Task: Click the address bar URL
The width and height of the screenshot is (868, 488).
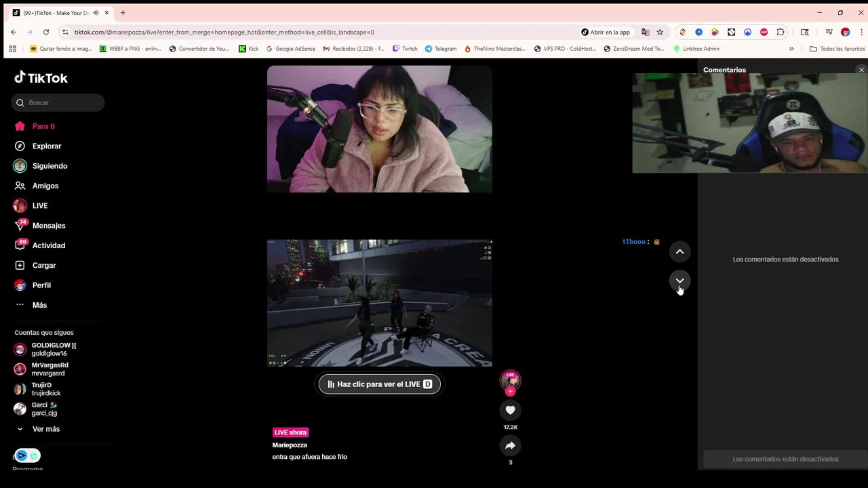Action: click(224, 32)
